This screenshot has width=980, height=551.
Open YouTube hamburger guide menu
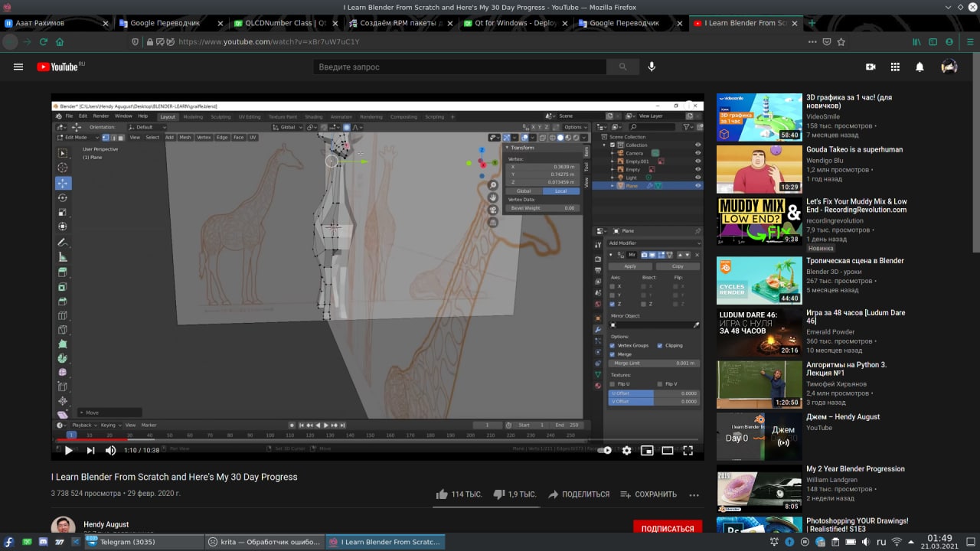(x=18, y=67)
